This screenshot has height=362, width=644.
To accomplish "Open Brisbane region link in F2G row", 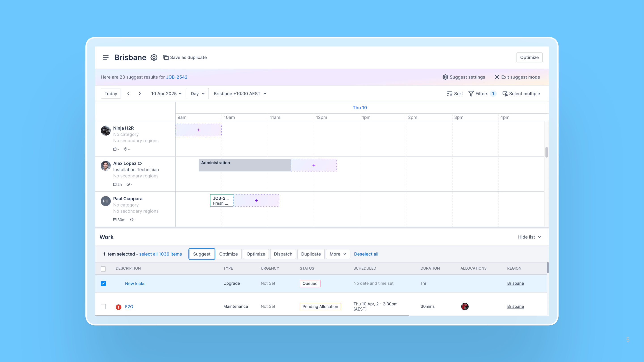I will tap(515, 306).
